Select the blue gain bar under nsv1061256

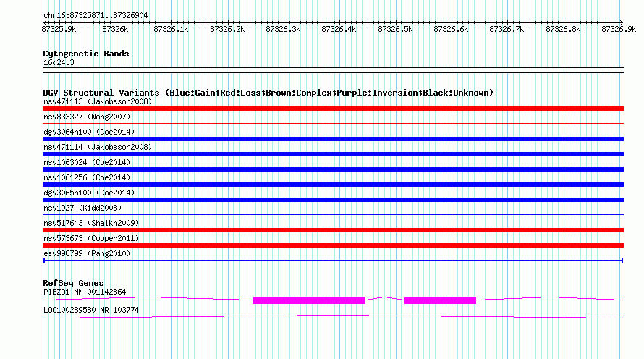click(x=333, y=185)
